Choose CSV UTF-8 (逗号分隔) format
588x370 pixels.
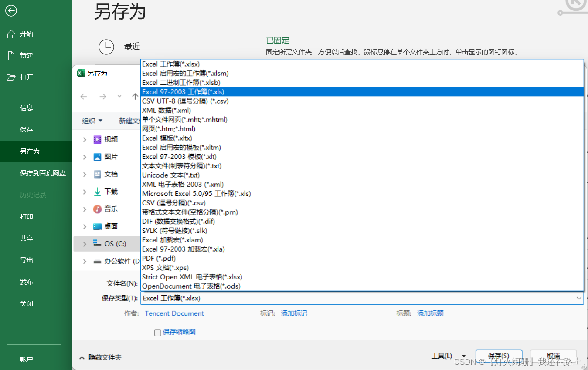[362, 101]
